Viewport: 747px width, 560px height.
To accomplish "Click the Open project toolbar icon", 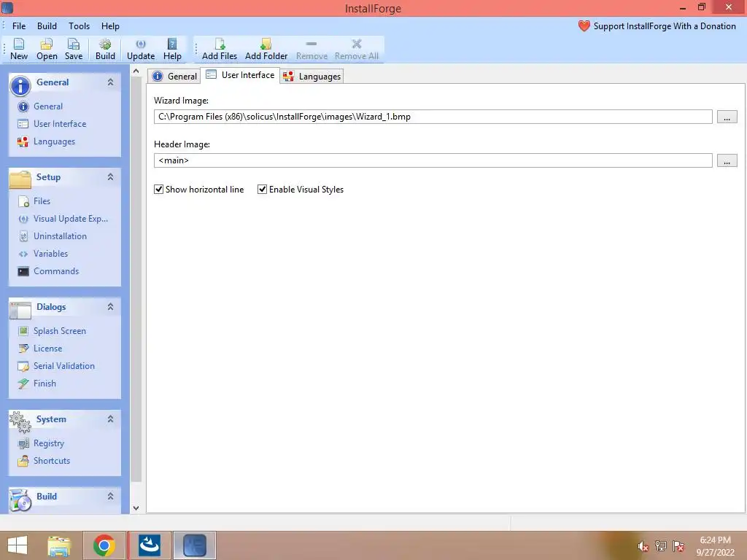I will point(47,50).
